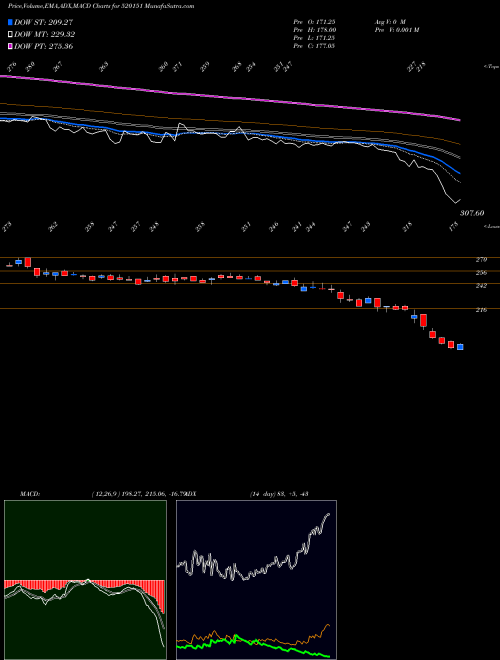Click the chart title mentioning MunafaSutra.com
This screenshot has height=660, width=500.
pos(101,6)
